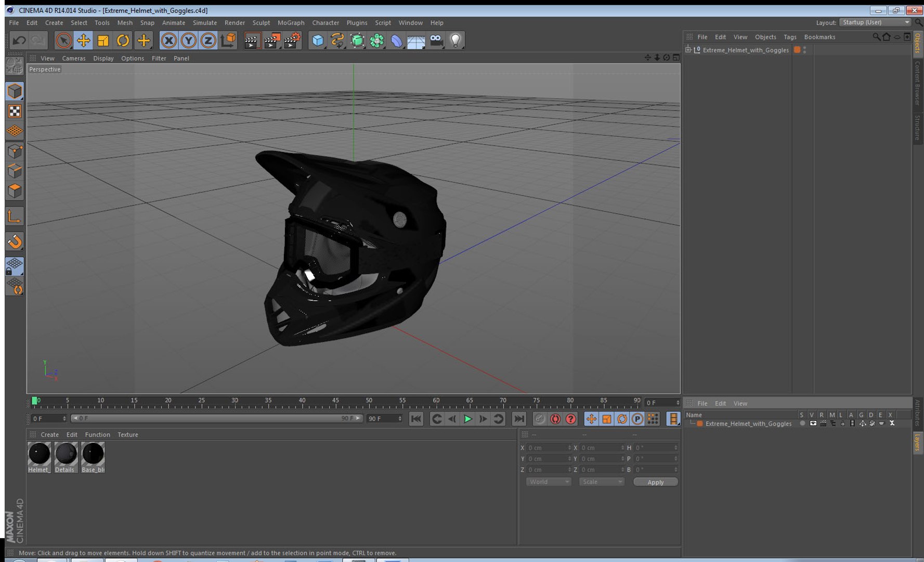Select the Helmet_ material thumbnail
The image size is (924, 562).
(39, 457)
